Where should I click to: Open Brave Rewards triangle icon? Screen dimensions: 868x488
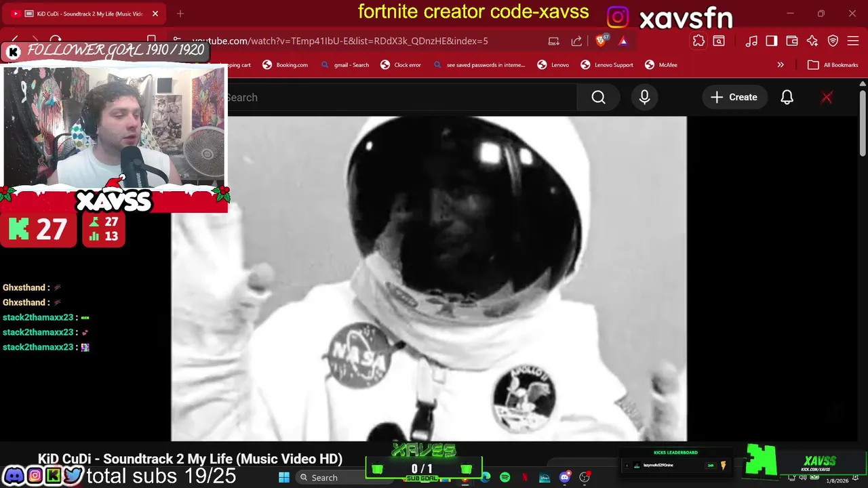pyautogui.click(x=623, y=41)
